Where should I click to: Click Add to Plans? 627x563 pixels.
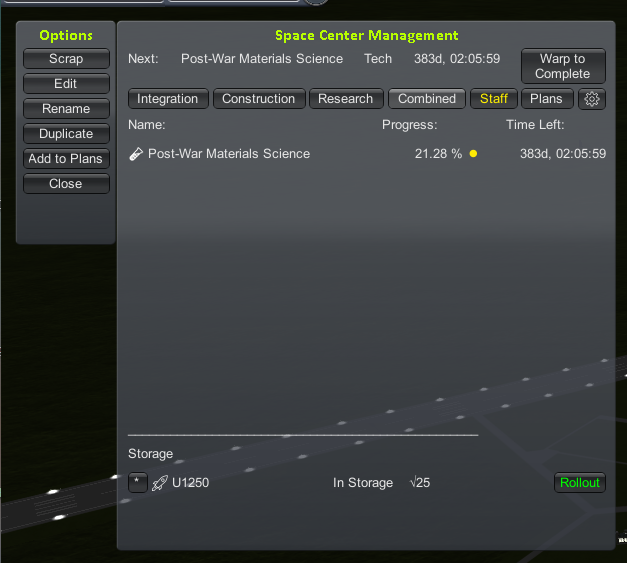point(66,159)
